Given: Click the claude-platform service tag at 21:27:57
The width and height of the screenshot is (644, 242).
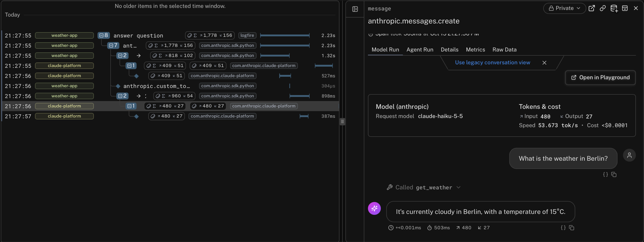Looking at the screenshot, I should pyautogui.click(x=64, y=116).
